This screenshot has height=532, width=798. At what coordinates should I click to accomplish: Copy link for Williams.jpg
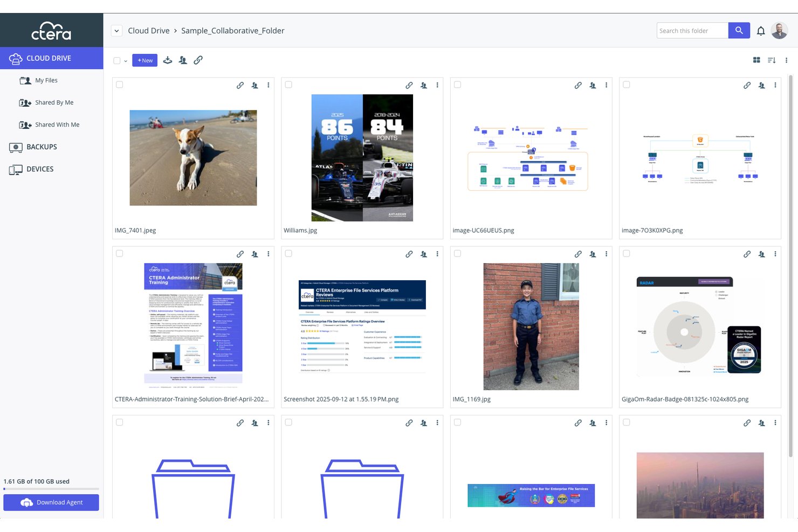point(409,85)
